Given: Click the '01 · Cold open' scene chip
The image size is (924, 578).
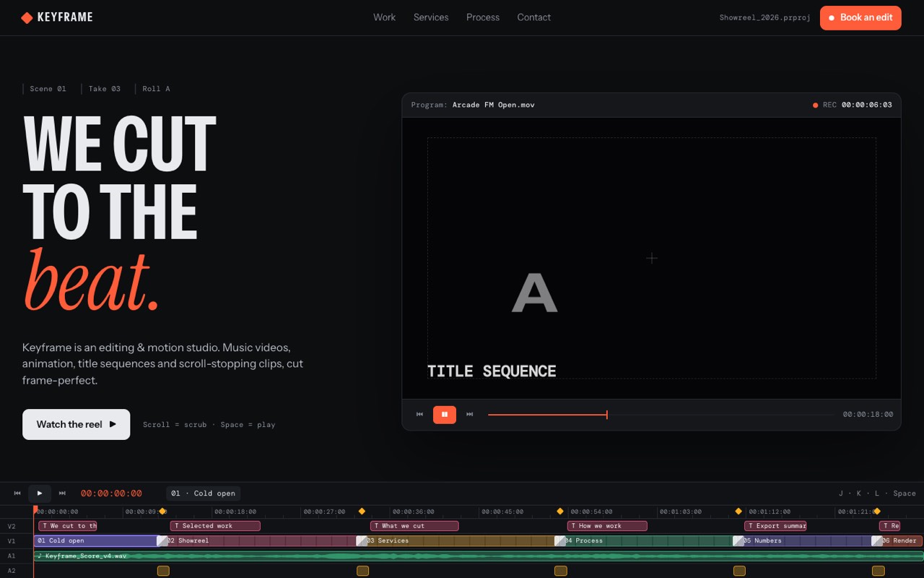Looking at the screenshot, I should tap(203, 493).
